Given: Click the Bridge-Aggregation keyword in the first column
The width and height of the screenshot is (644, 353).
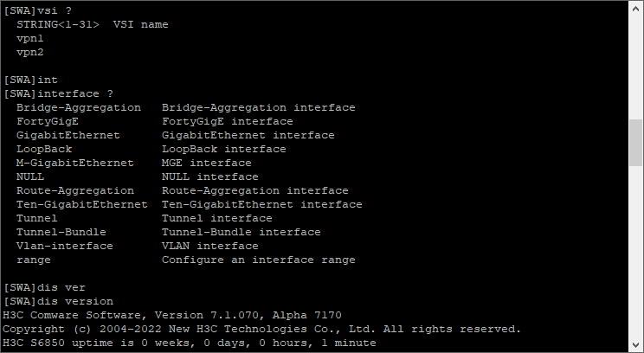Looking at the screenshot, I should coord(78,107).
